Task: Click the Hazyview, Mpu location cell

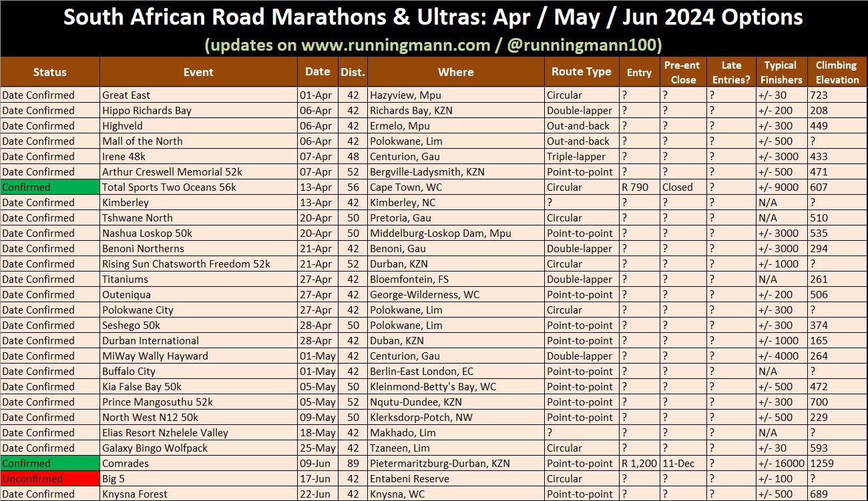Action: pos(456,95)
